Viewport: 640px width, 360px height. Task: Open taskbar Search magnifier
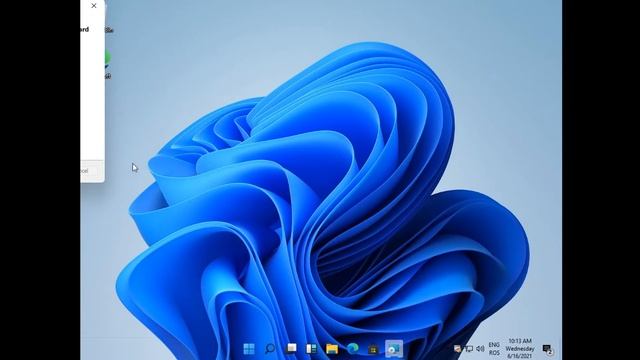[270, 349]
